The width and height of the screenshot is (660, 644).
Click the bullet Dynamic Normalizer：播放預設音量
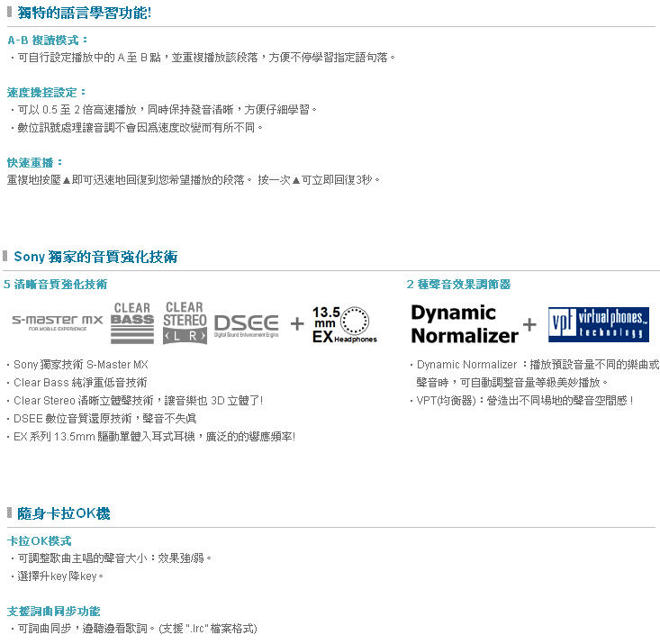pyautogui.click(x=535, y=364)
